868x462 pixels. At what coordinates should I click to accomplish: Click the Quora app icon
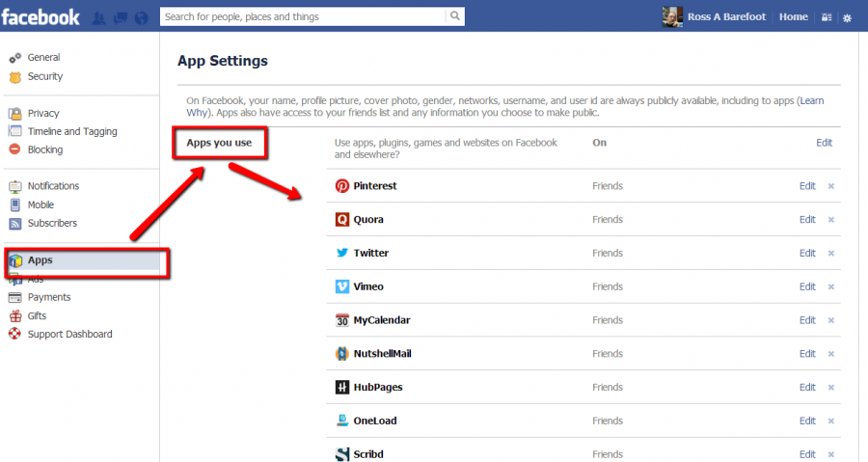tap(342, 220)
